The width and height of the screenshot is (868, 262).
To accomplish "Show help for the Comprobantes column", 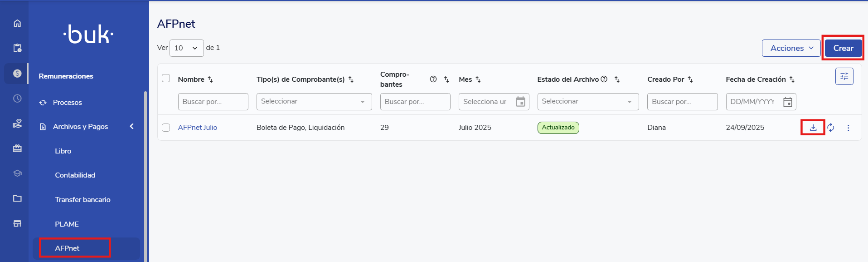I will [x=433, y=79].
